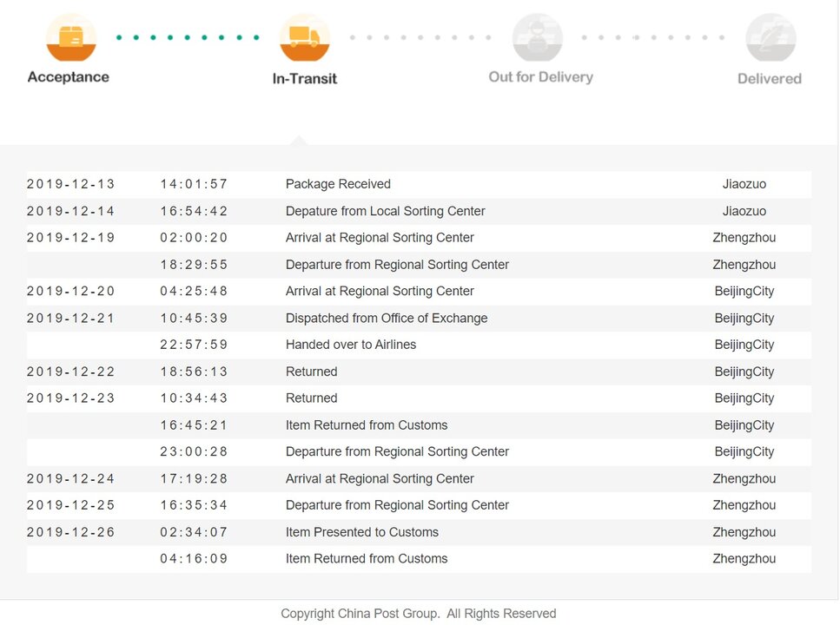Click date 2019-12-23
The image size is (840, 625).
(x=70, y=398)
